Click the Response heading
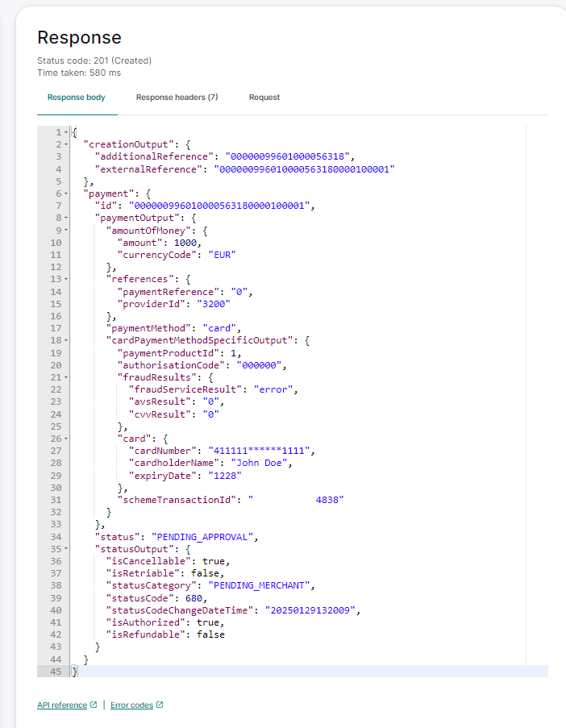This screenshot has height=728, width=566. click(x=79, y=38)
